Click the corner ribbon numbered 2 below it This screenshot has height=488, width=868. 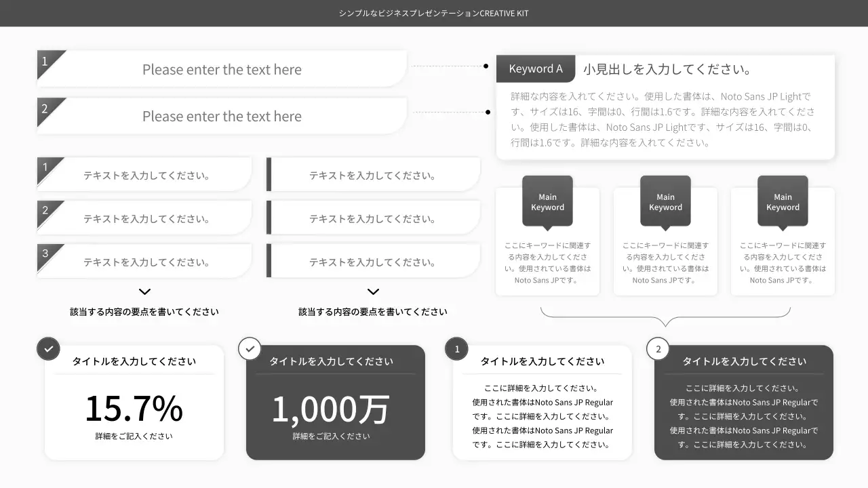45,110
